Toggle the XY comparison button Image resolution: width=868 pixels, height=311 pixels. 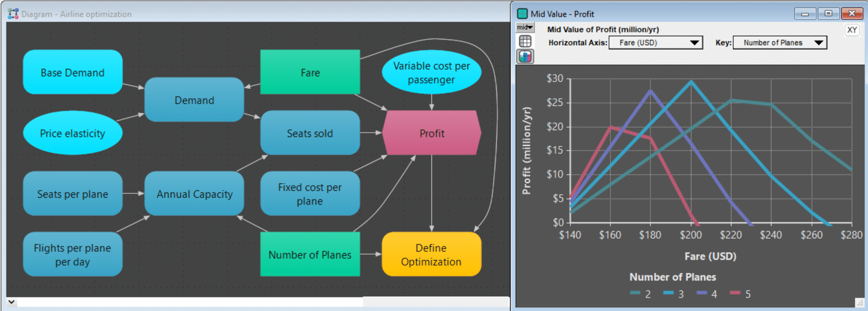click(x=852, y=30)
